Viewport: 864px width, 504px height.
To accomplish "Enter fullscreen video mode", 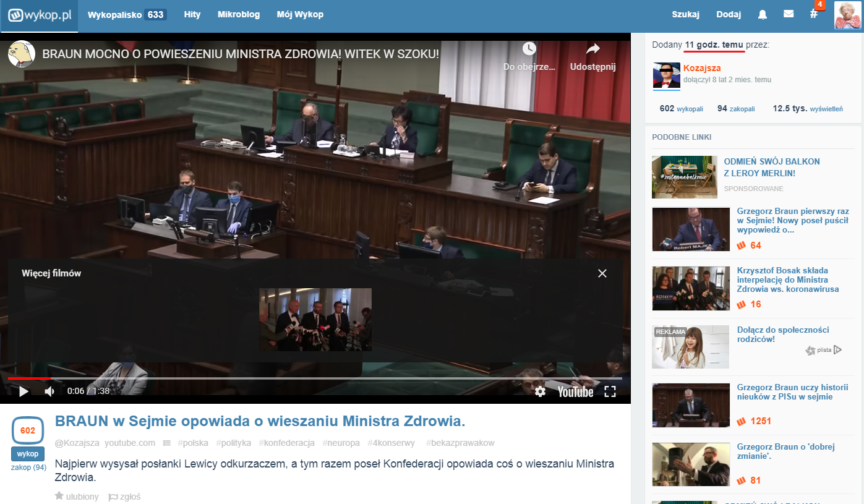I will point(610,391).
